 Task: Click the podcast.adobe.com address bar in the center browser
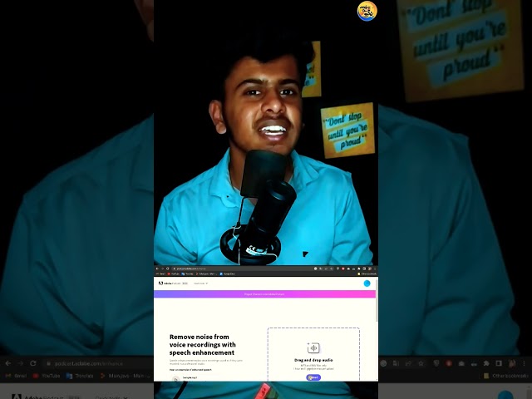(x=242, y=268)
